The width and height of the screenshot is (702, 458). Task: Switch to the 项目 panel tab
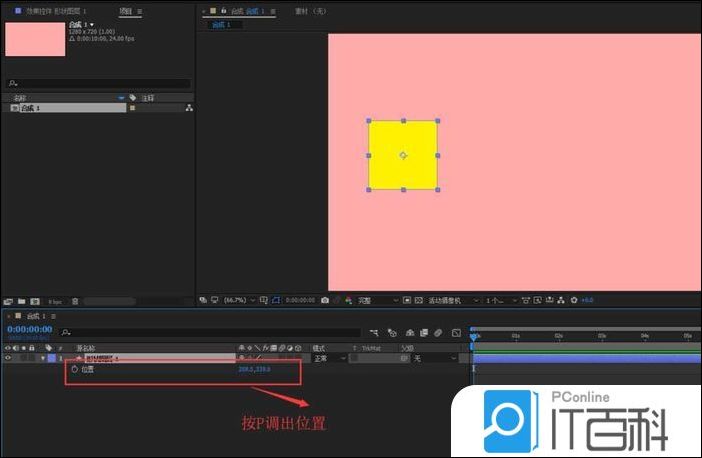[x=126, y=11]
